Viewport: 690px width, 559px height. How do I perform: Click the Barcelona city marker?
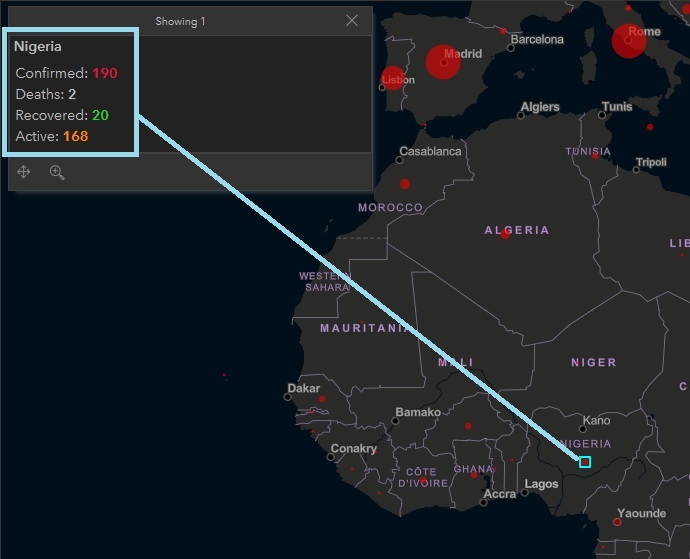click(x=511, y=48)
